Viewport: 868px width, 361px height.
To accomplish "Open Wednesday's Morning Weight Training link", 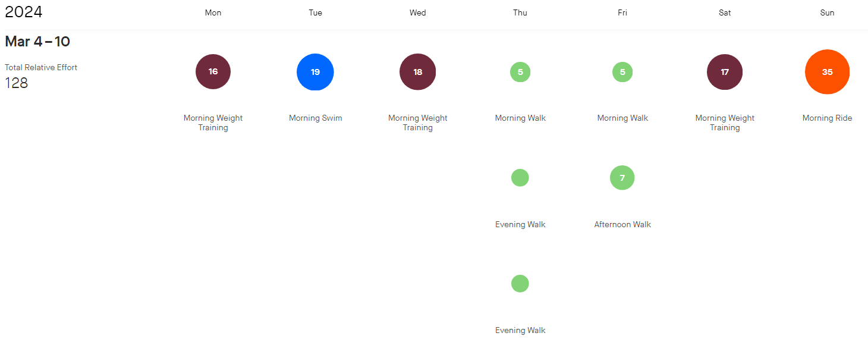I will pyautogui.click(x=418, y=123).
